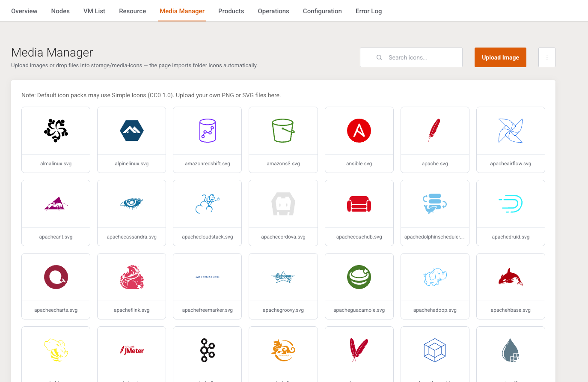Select the AlmaLinux icon
Screen dimensions: 588x382
[56, 131]
